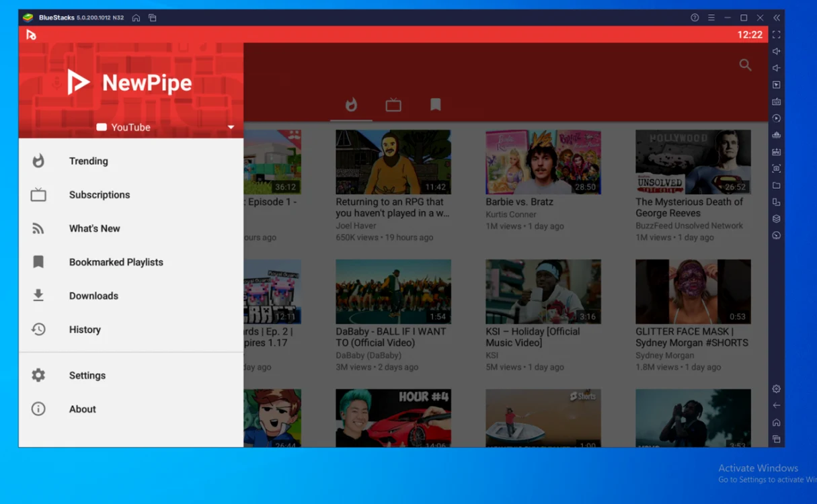Open the GLITTER FACE MASK video thumbnail
Image resolution: width=817 pixels, height=504 pixels.
(693, 292)
